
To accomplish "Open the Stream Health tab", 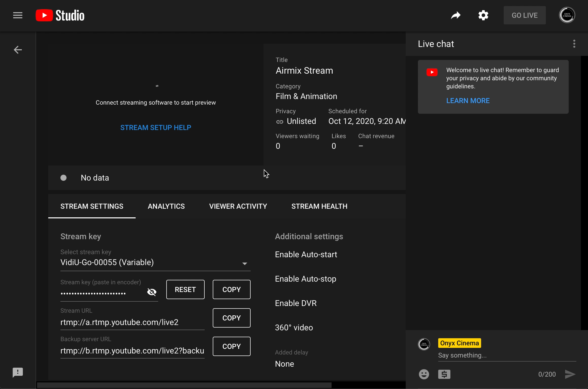I will (x=319, y=206).
